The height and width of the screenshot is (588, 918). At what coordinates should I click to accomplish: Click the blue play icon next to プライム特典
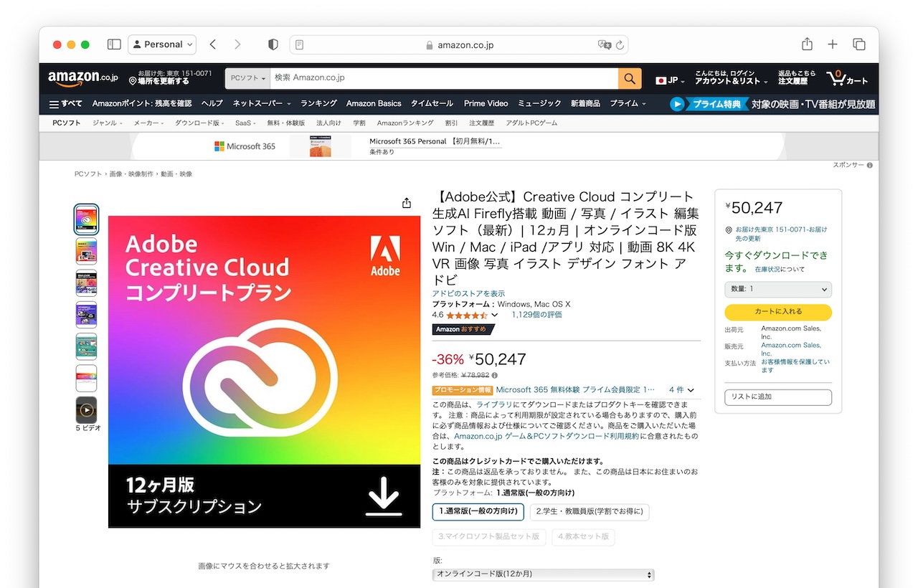(678, 104)
